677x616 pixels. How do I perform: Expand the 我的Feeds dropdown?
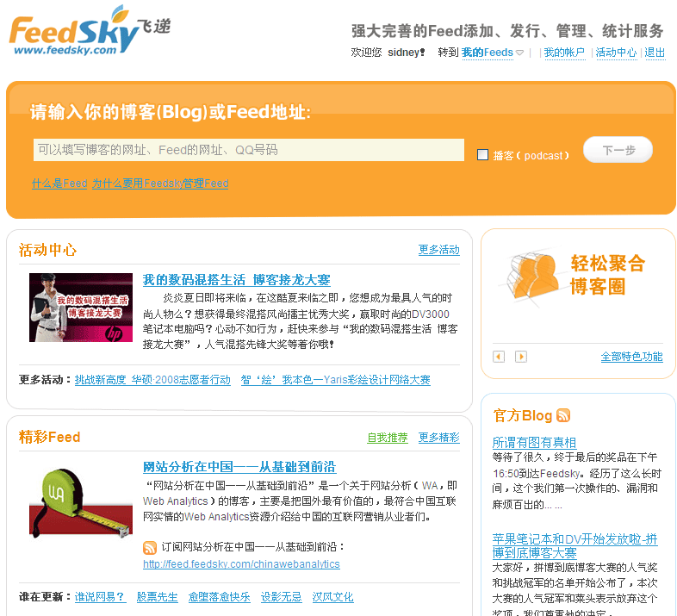[x=520, y=53]
